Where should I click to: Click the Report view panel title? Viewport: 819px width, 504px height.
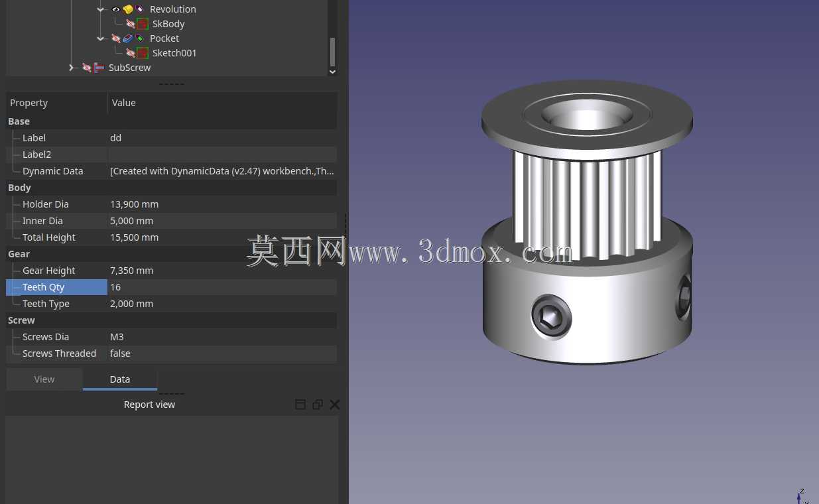coord(149,405)
